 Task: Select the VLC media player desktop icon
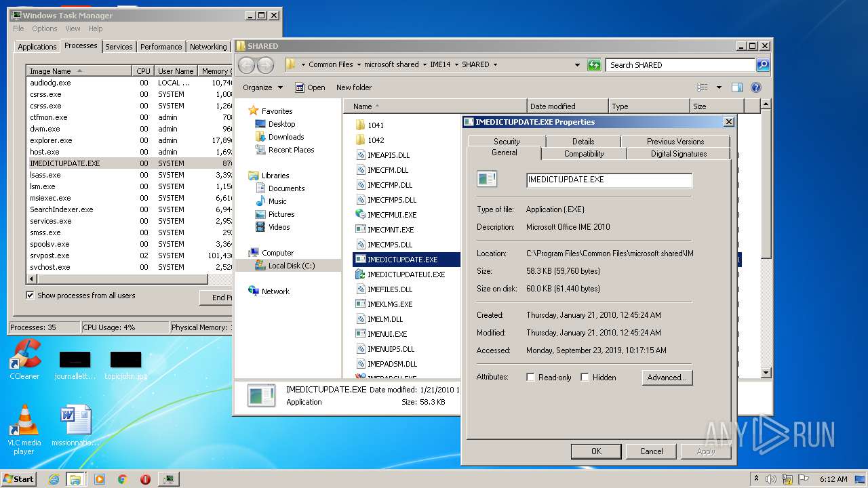pos(24,430)
